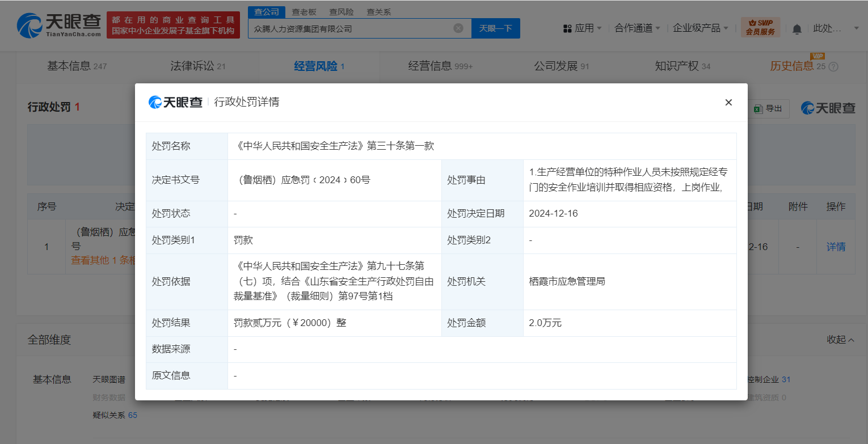The image size is (868, 444).
Task: Open the 合作通道 dropdown
Action: (637, 28)
